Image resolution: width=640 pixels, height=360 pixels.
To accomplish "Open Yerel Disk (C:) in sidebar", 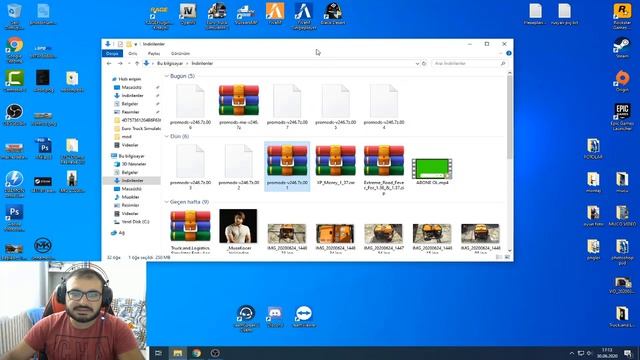I will (x=135, y=222).
